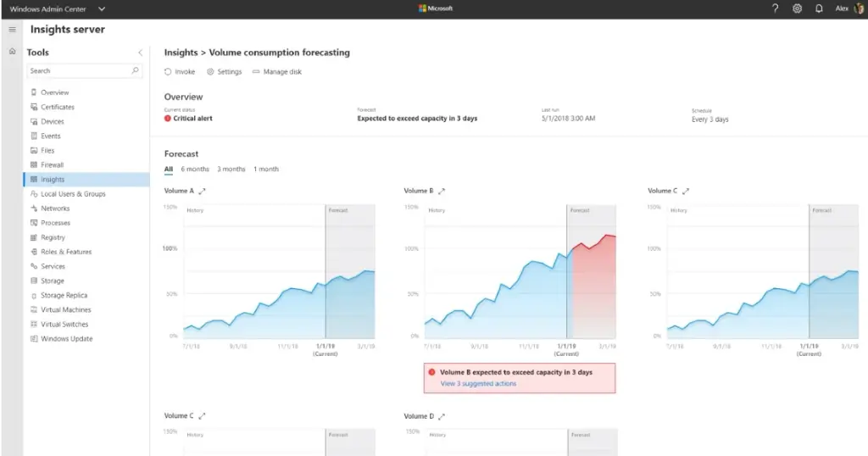
Task: Click the Microsoft logo
Action: click(x=436, y=8)
